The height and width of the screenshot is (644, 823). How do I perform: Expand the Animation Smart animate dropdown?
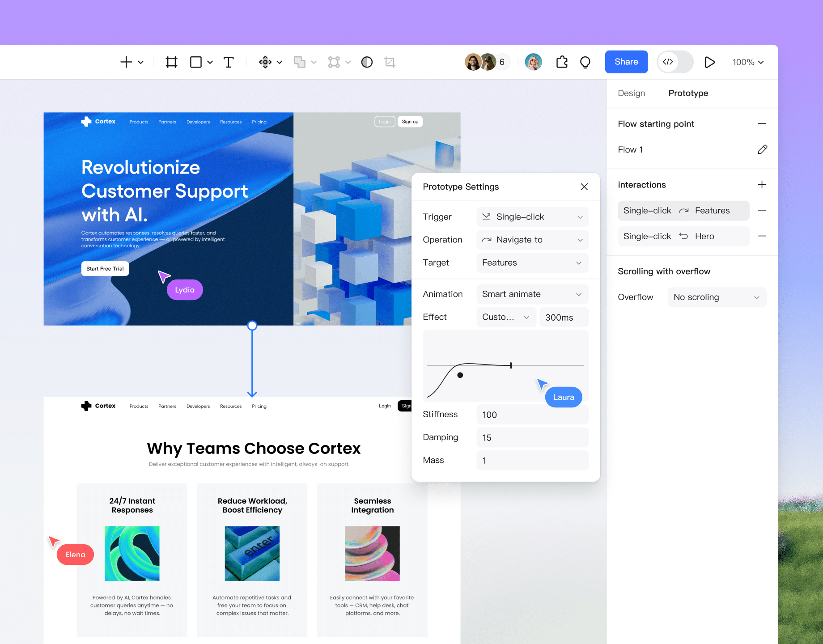532,294
